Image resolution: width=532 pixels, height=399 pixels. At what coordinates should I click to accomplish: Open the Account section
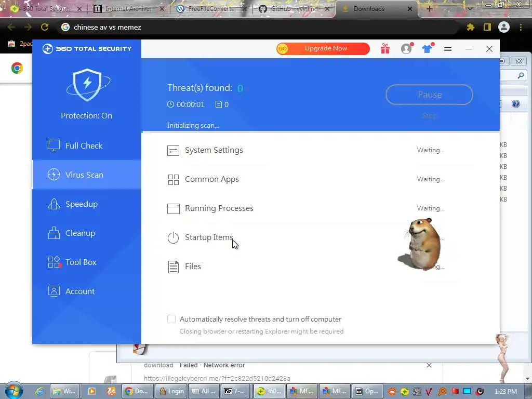[87, 291]
